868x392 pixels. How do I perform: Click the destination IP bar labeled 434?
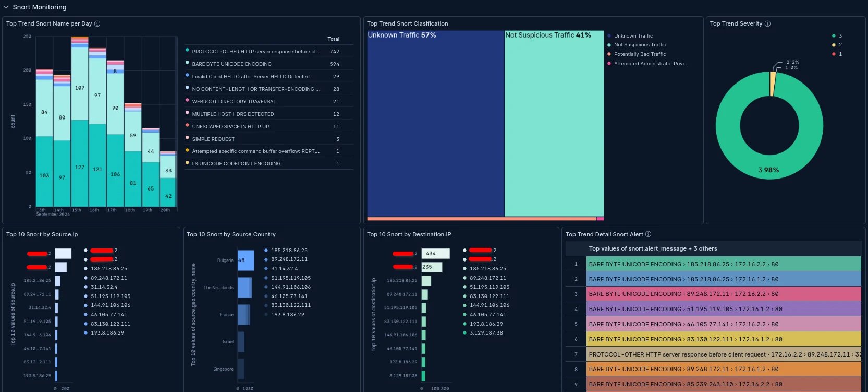(435, 254)
